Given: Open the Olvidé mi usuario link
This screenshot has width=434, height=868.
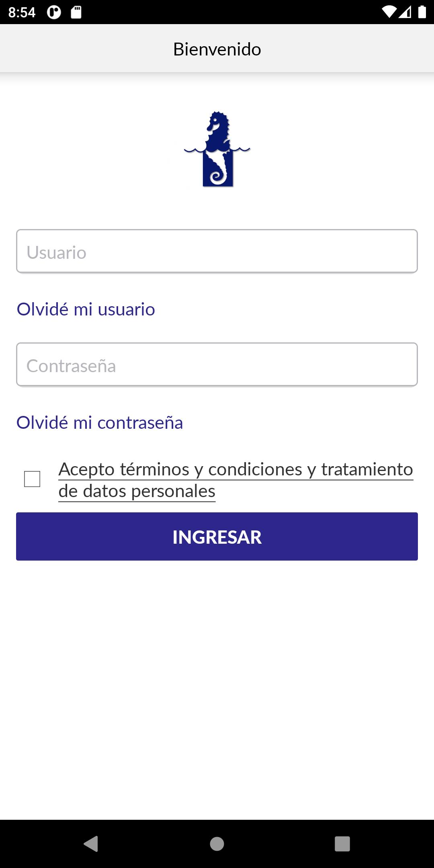Looking at the screenshot, I should click(x=86, y=309).
